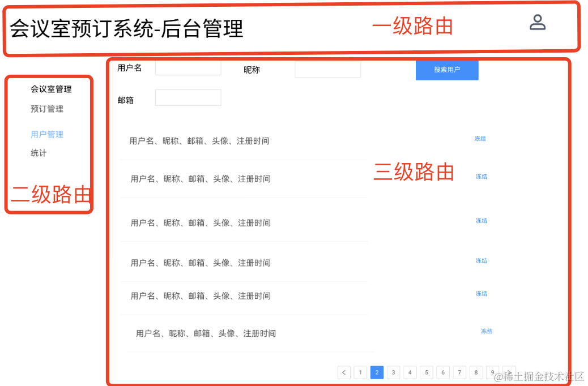Switch to 统计 in the sidebar

(39, 153)
